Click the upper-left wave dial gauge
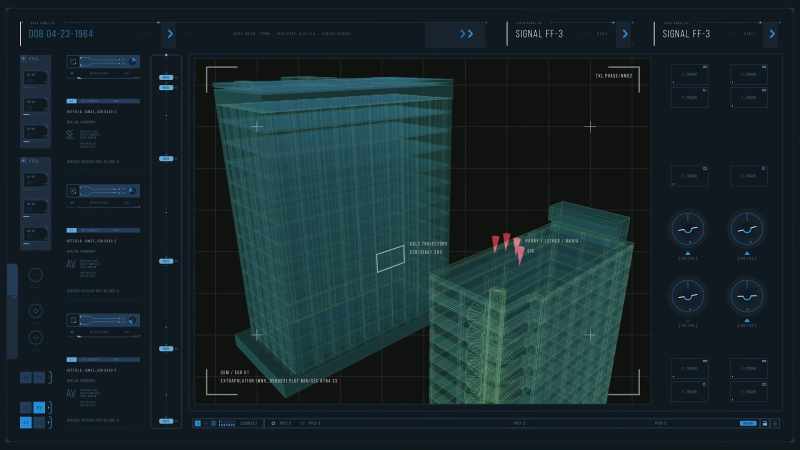This screenshot has height=450, width=800. coord(688,230)
